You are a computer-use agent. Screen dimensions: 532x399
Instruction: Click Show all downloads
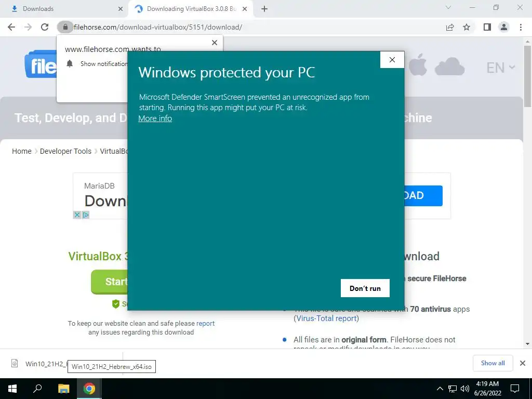493,363
